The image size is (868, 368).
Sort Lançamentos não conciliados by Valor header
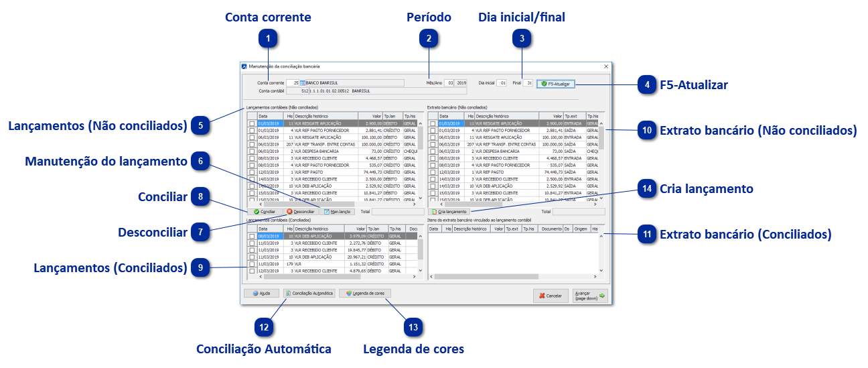click(370, 116)
